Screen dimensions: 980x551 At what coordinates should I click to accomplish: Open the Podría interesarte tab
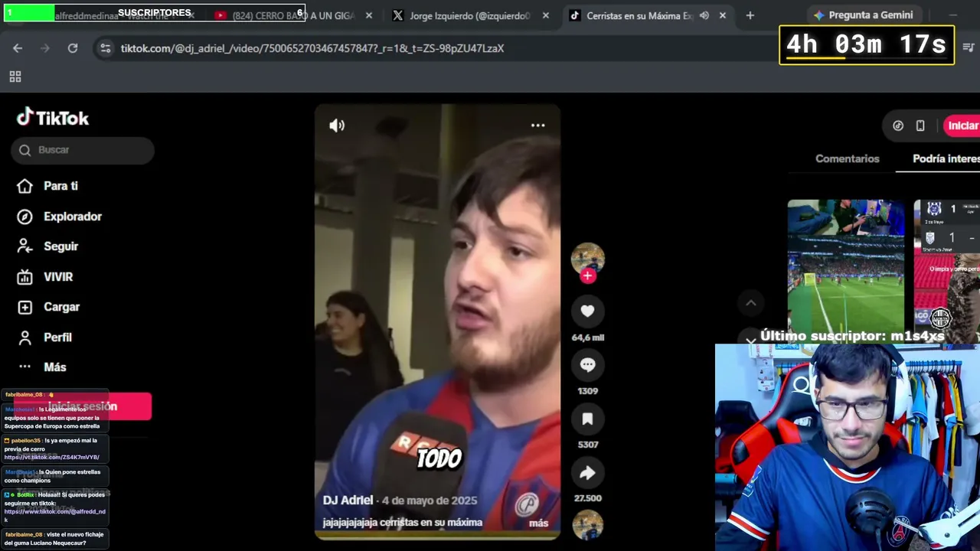(946, 158)
